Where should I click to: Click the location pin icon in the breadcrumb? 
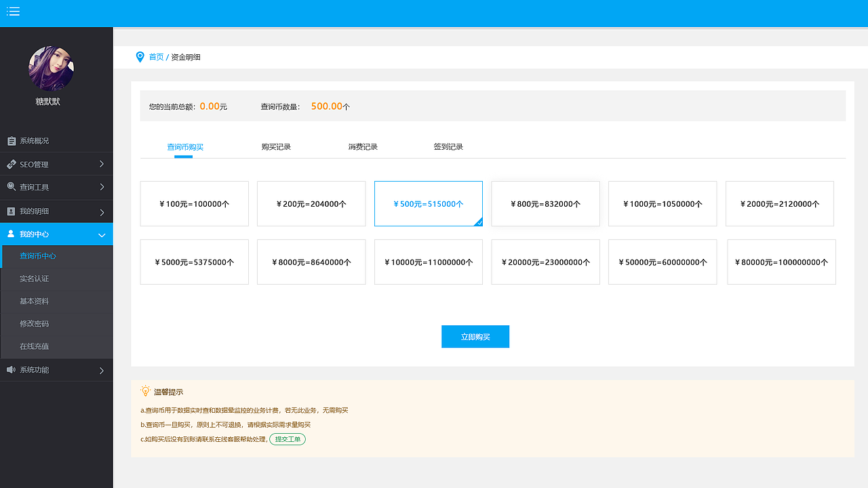(140, 57)
